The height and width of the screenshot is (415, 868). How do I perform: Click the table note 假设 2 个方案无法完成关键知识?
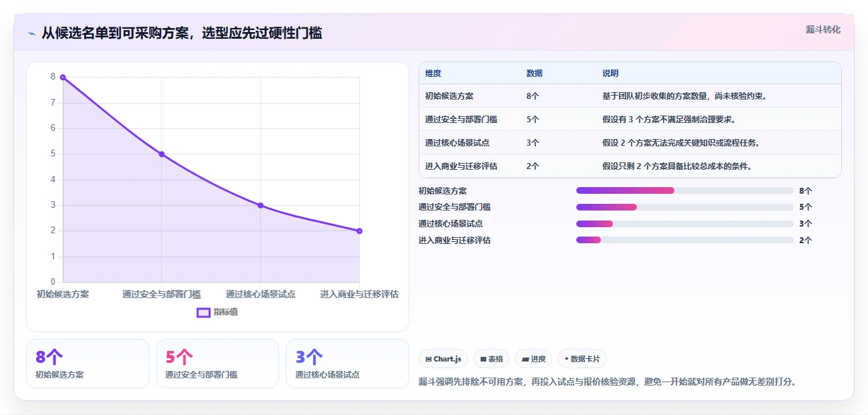(681, 143)
